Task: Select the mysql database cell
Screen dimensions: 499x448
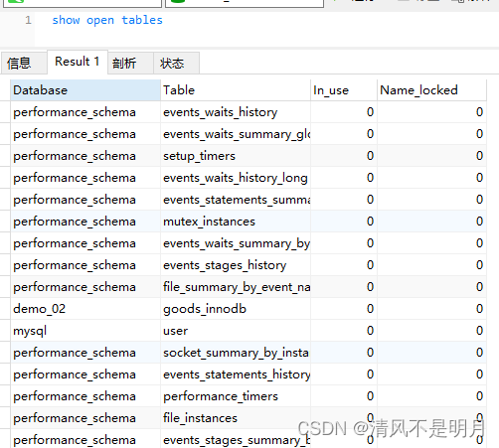Action: click(85, 331)
